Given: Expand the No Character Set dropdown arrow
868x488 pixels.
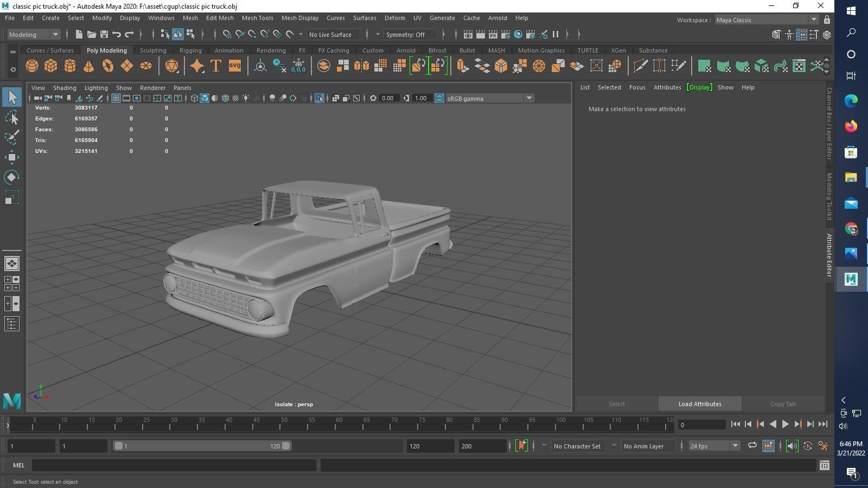Looking at the screenshot, I should [x=544, y=446].
